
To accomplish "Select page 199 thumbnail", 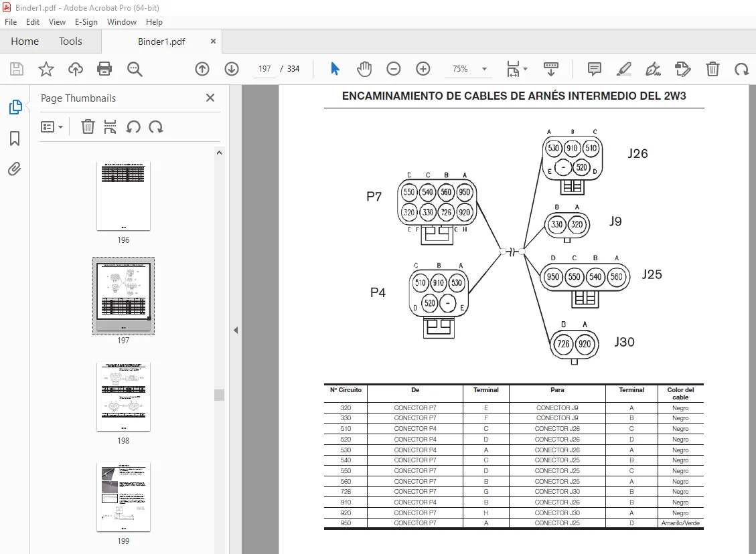I will tap(123, 496).
